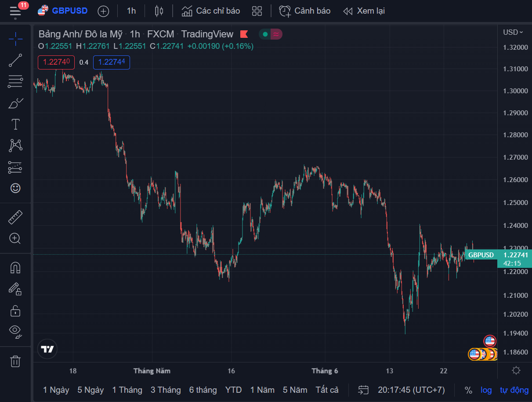Screen dimensions: 532x402
Task: Click the Tháng Năm time axis label
Action: click(152, 371)
